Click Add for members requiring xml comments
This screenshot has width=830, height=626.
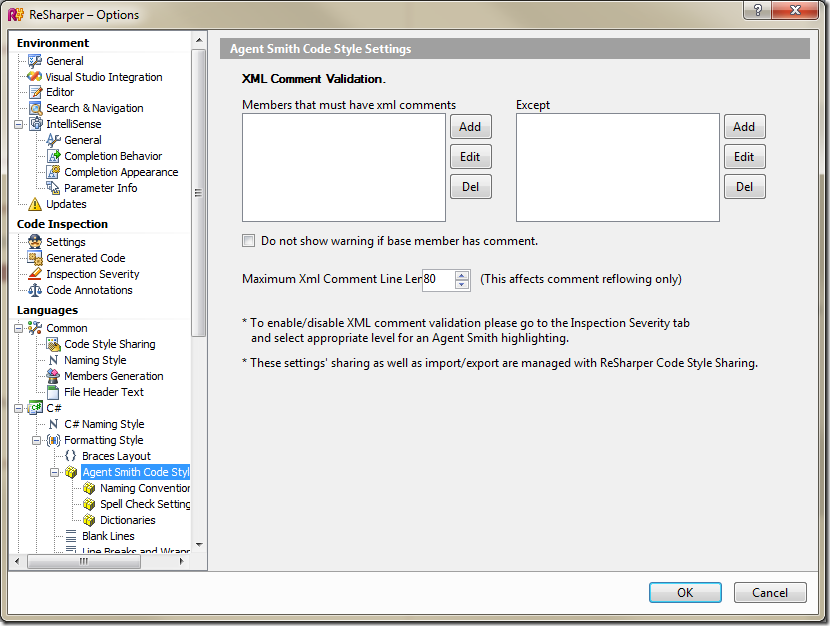470,127
